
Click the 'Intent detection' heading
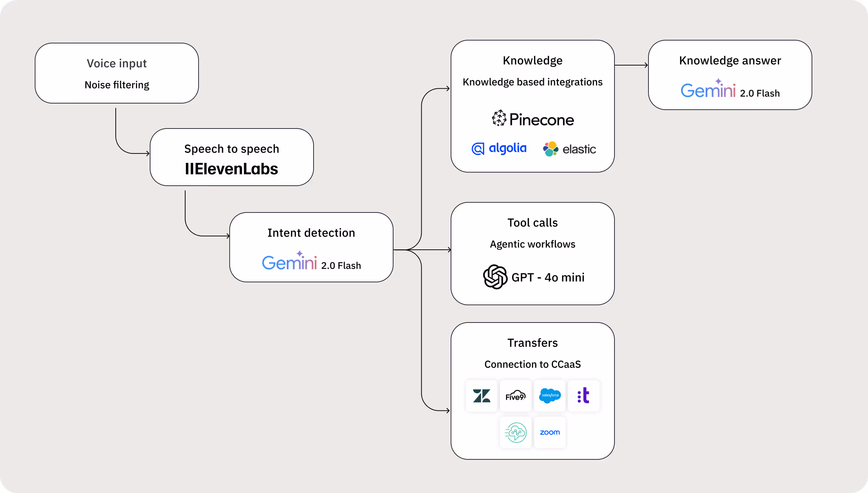(311, 233)
